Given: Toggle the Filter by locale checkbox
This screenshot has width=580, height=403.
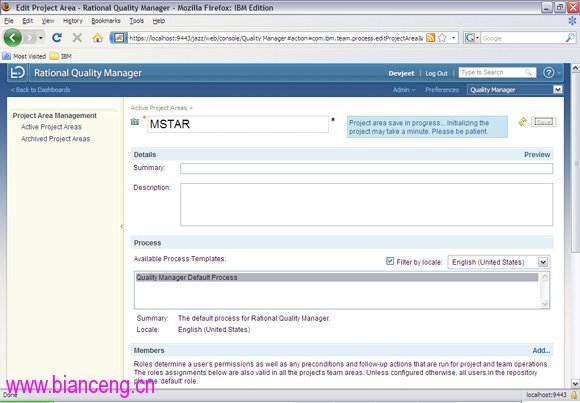Looking at the screenshot, I should pos(390,261).
